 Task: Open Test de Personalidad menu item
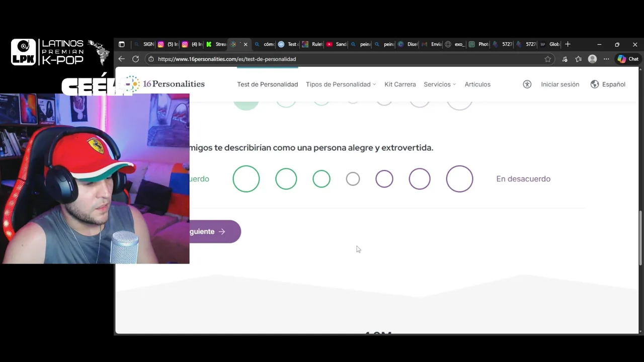[268, 84]
